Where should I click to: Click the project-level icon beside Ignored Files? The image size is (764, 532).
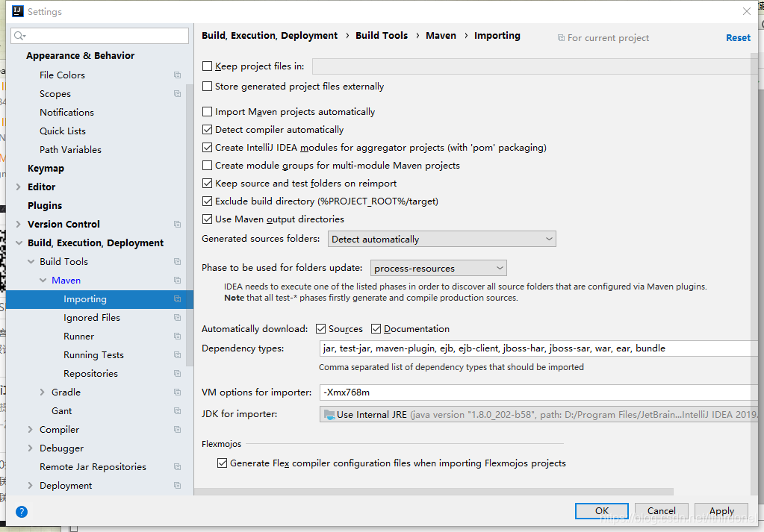pyautogui.click(x=177, y=318)
